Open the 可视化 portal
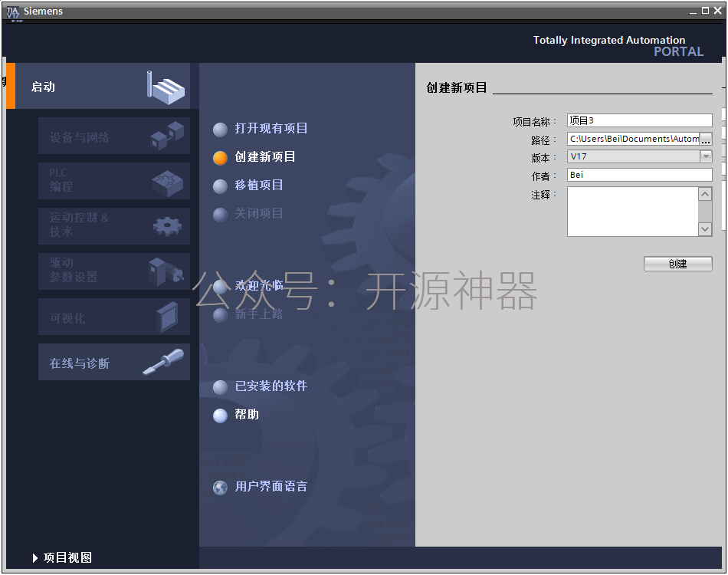Screen dimensions: 728x575 tap(114, 317)
